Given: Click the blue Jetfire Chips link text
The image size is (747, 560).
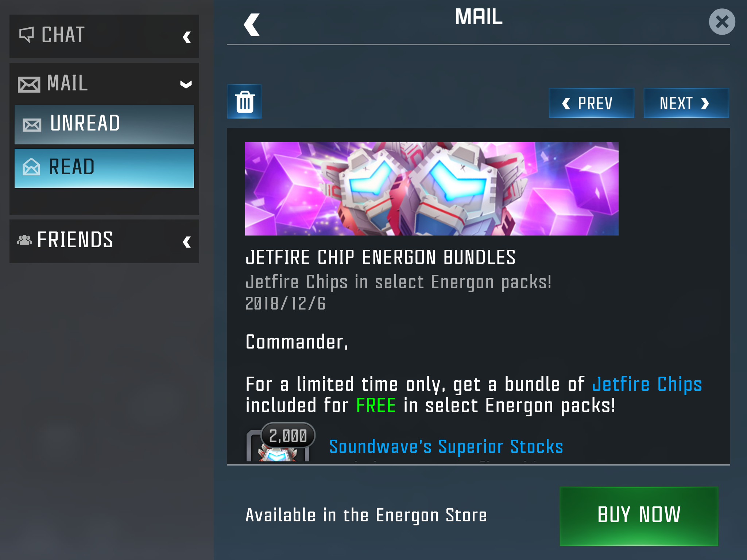Looking at the screenshot, I should (x=647, y=384).
